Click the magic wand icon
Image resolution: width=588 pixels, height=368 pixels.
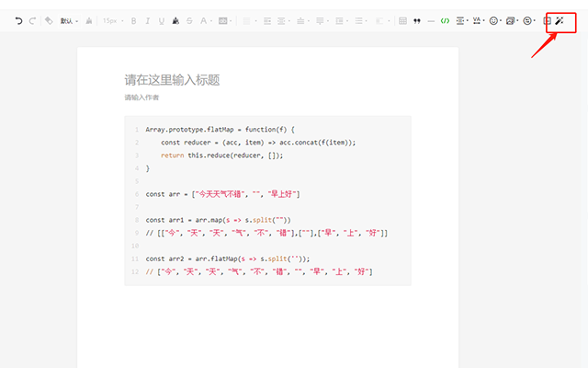560,20
